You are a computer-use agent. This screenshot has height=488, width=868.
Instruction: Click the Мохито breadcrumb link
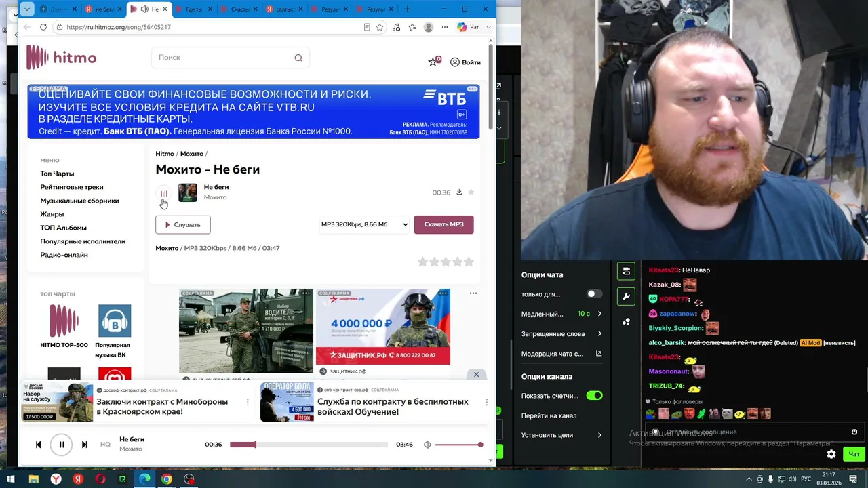tap(192, 154)
